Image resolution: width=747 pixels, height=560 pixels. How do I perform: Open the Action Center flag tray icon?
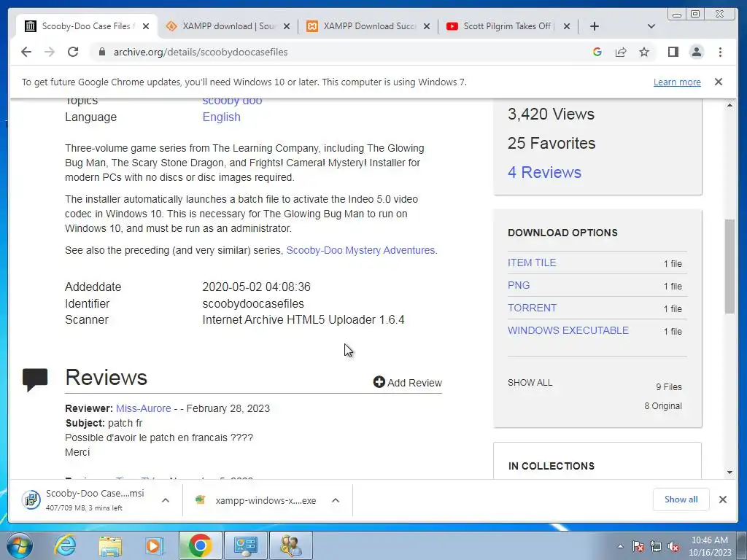point(638,547)
